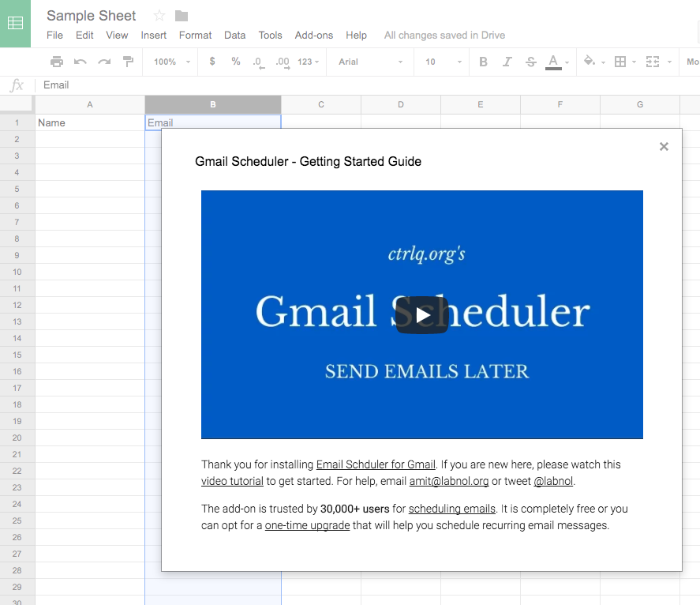The width and height of the screenshot is (700, 605).
Task: Open the Arial font dropdown
Action: [370, 62]
